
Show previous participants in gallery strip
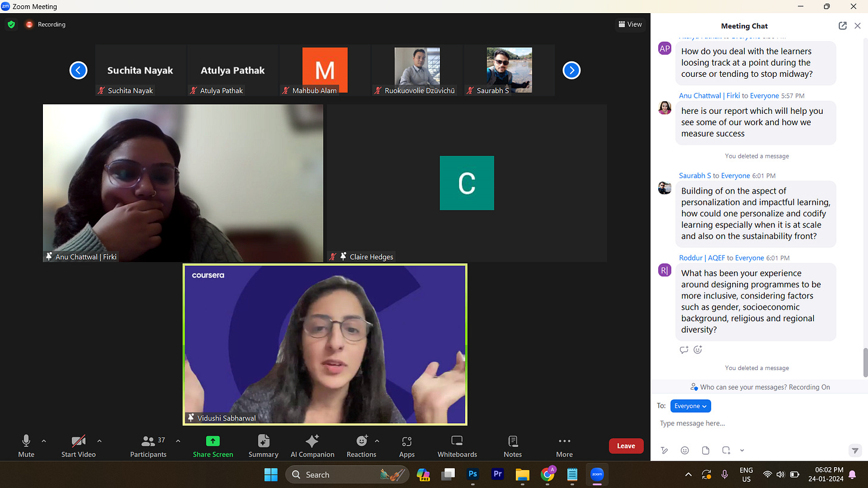click(78, 70)
